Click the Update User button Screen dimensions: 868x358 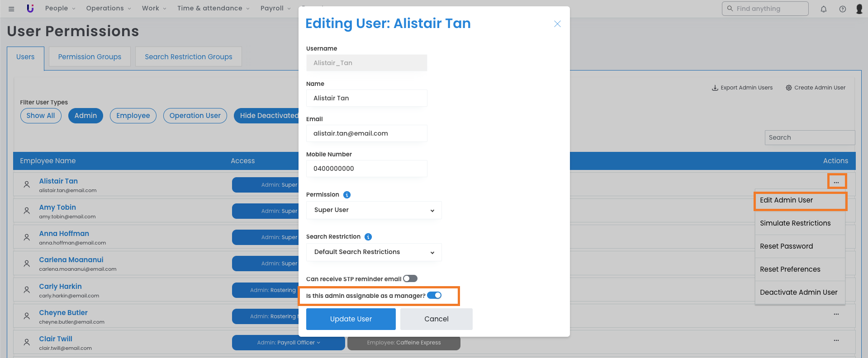[x=351, y=319]
